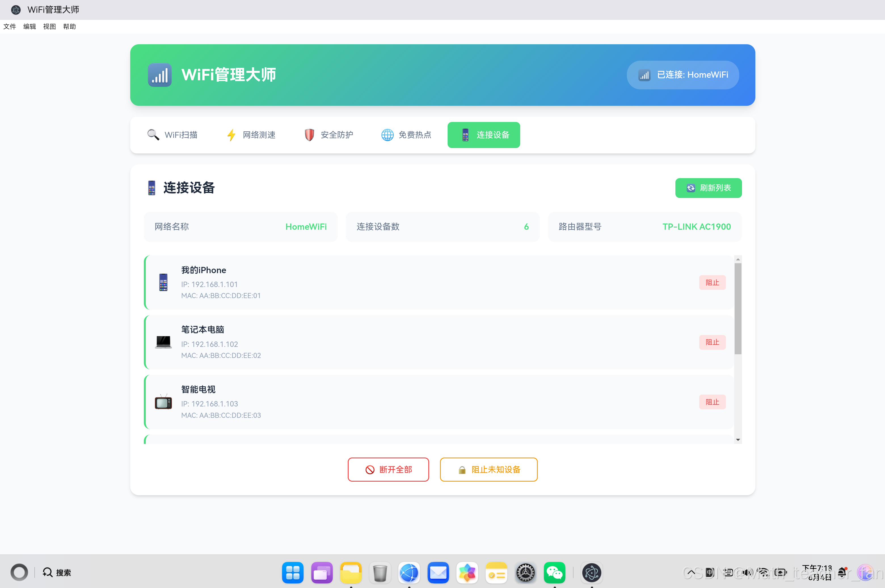The width and height of the screenshot is (885, 588).
Task: Click the battery charging tray icon
Action: [781, 573]
